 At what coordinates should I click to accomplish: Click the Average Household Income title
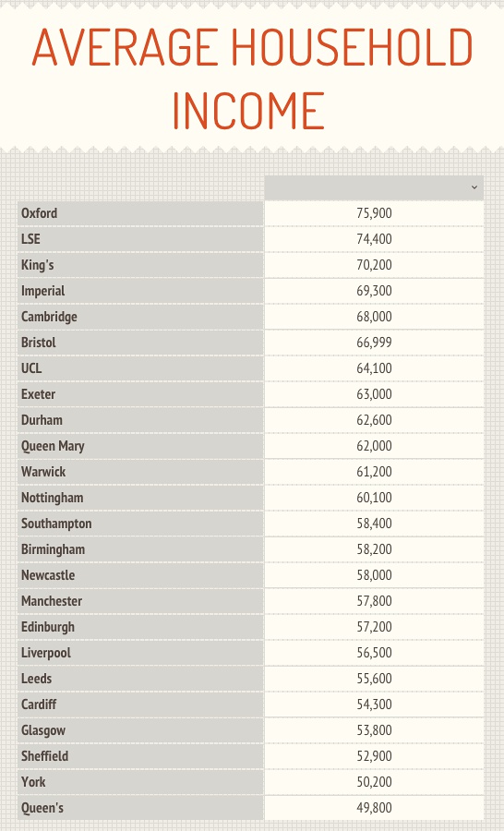coord(252,78)
